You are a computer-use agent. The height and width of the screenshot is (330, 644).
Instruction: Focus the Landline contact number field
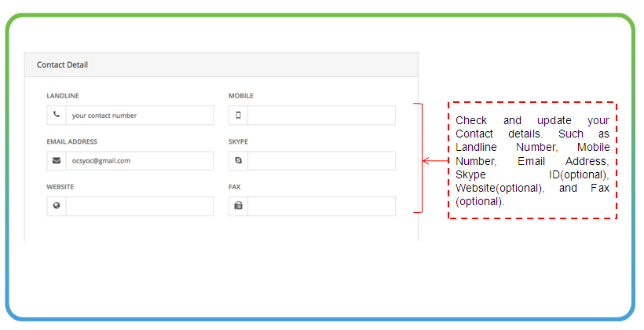click(x=140, y=115)
